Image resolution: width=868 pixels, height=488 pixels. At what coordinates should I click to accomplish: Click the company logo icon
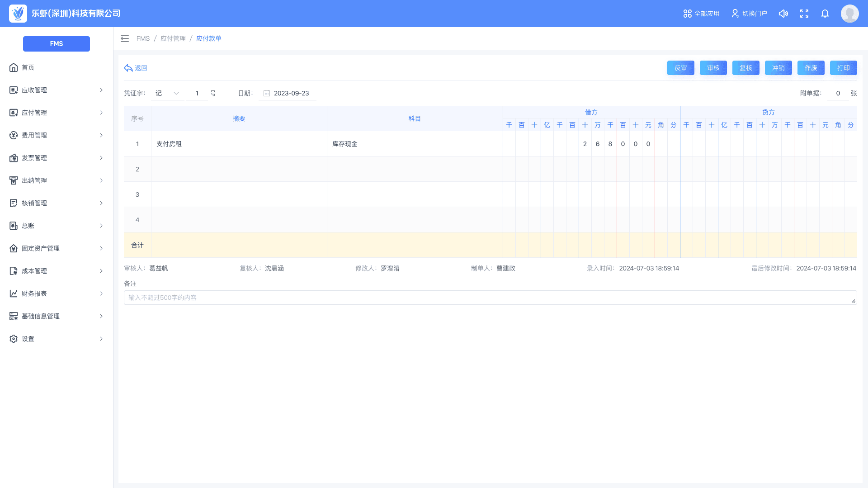pyautogui.click(x=18, y=14)
